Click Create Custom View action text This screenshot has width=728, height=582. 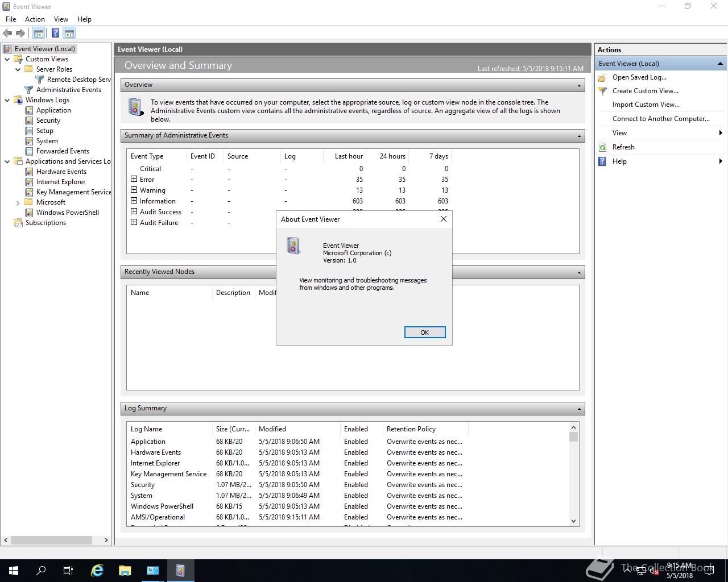pyautogui.click(x=645, y=91)
